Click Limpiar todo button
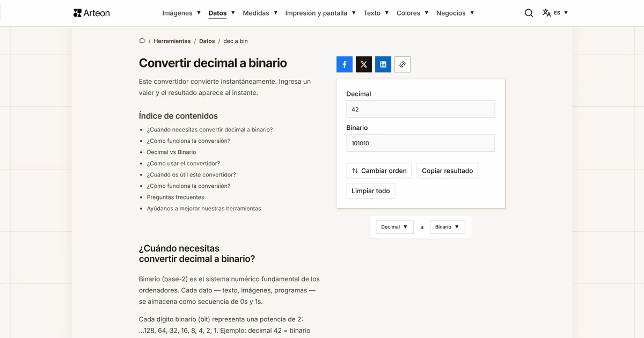Viewport: 644px width, 338px height. coord(371,190)
